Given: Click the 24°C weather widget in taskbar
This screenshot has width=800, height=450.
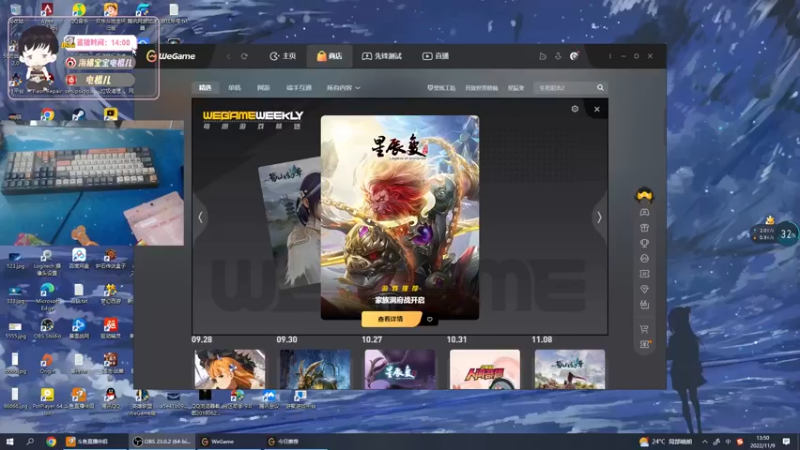Looking at the screenshot, I should click(665, 442).
